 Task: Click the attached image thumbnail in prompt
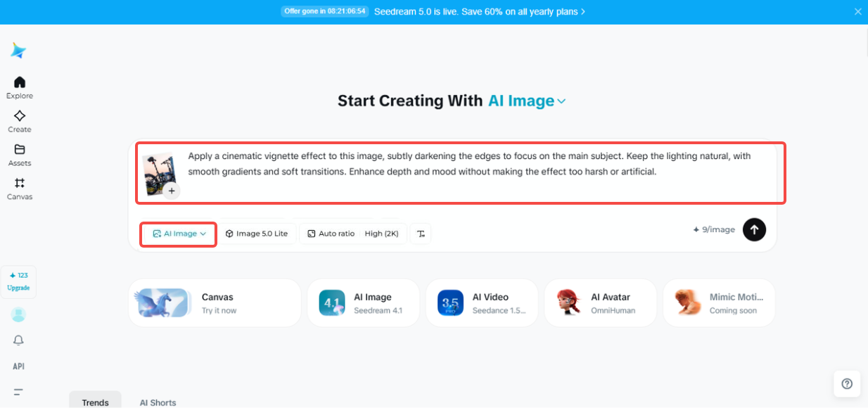160,172
